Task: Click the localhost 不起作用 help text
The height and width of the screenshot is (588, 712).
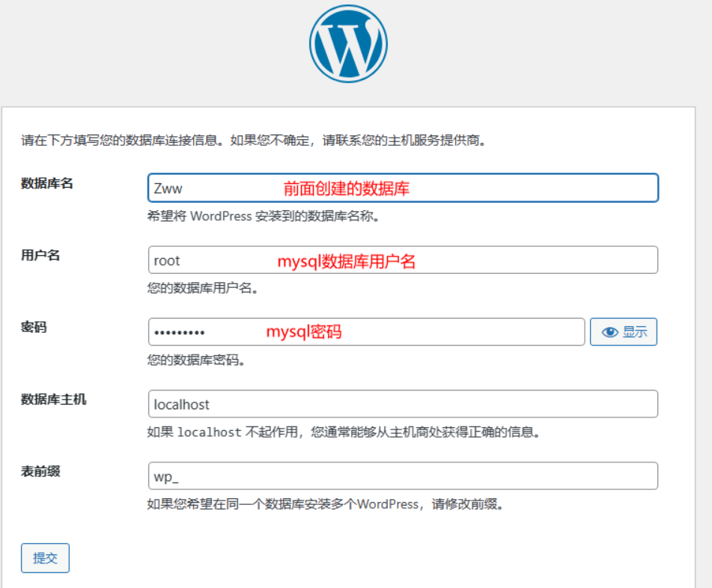Action: pos(344,432)
